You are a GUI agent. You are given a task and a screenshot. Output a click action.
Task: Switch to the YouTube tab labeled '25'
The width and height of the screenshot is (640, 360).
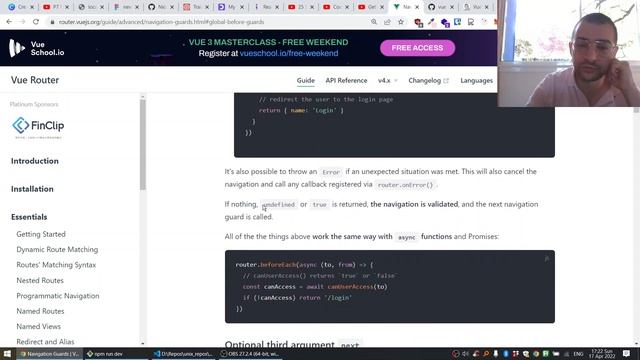pos(300,7)
